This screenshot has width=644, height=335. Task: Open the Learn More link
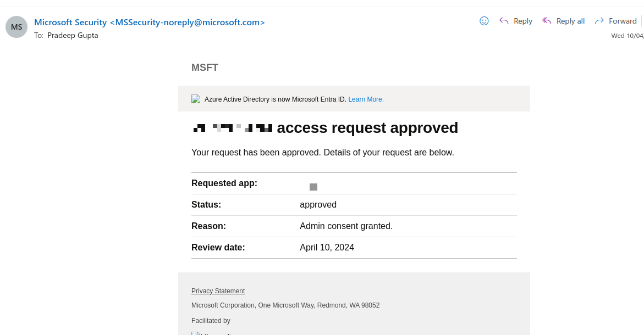point(366,99)
